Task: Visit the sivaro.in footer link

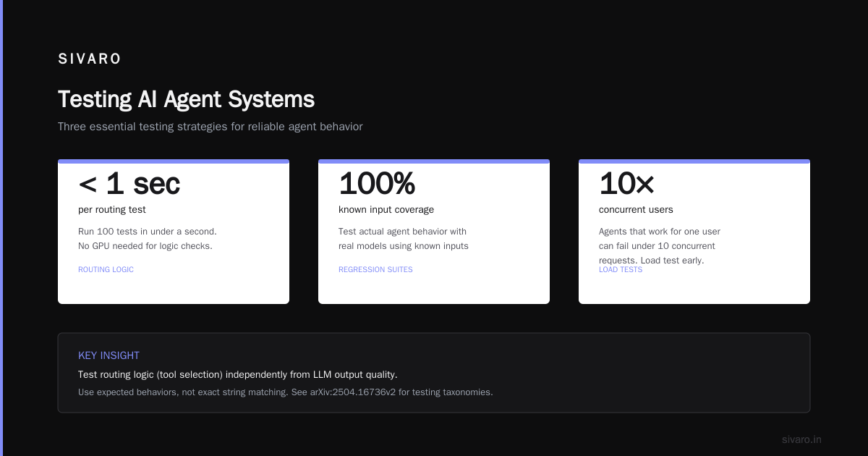Action: 801,439
